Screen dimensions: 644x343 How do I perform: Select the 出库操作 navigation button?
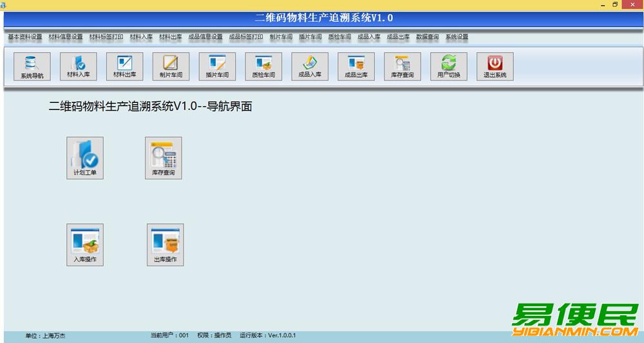tap(165, 245)
